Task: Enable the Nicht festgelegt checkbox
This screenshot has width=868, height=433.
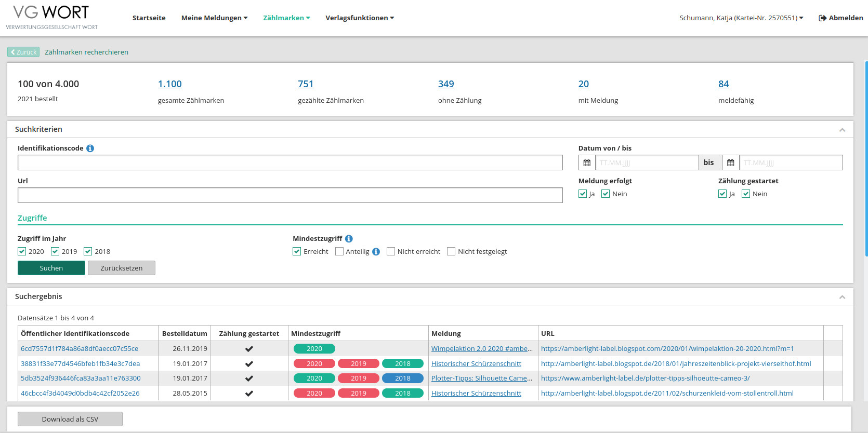Action: [451, 251]
